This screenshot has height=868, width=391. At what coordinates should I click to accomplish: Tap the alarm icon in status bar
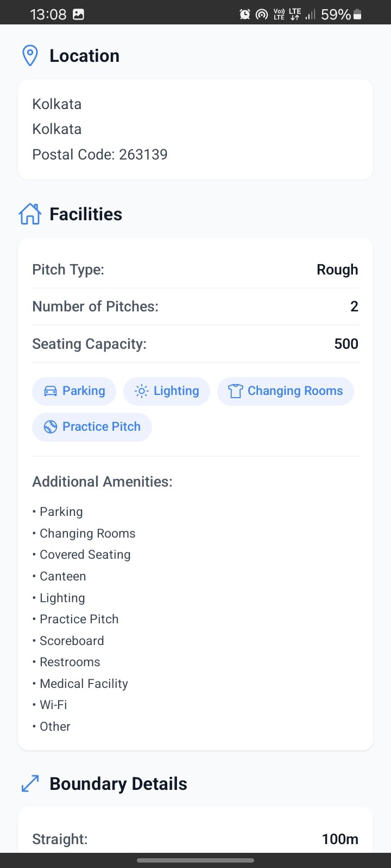pos(245,15)
